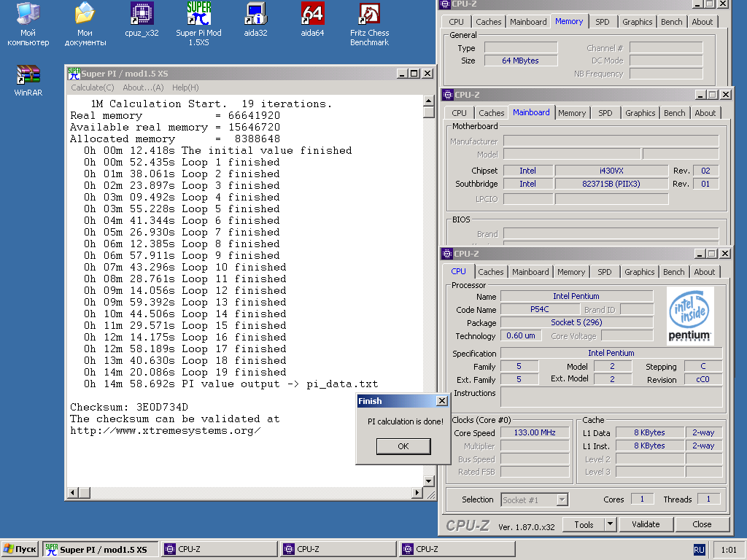Screen dimensions: 747x560
Task: Click Super PI horizontal scrollbar right arrow
Action: [x=417, y=492]
